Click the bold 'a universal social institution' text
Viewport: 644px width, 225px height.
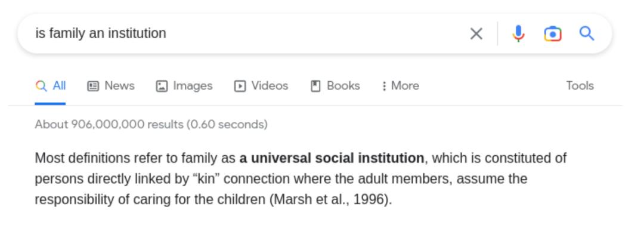point(332,158)
